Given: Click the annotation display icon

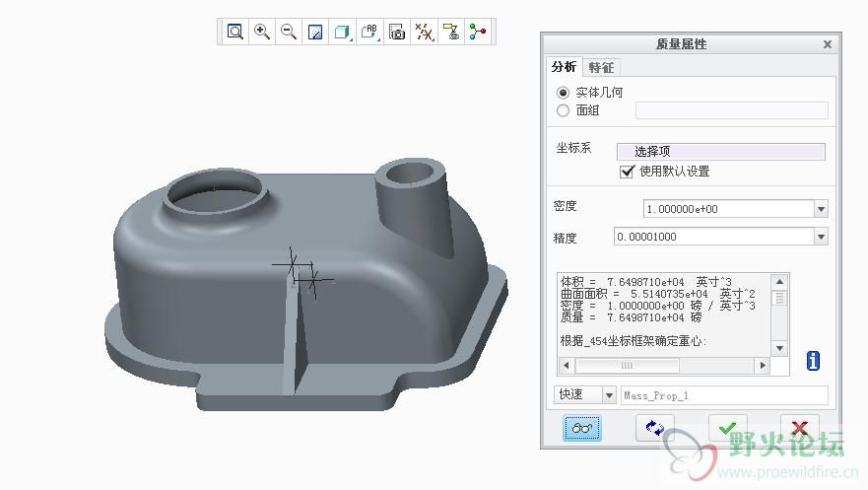Looking at the screenshot, I should (451, 32).
